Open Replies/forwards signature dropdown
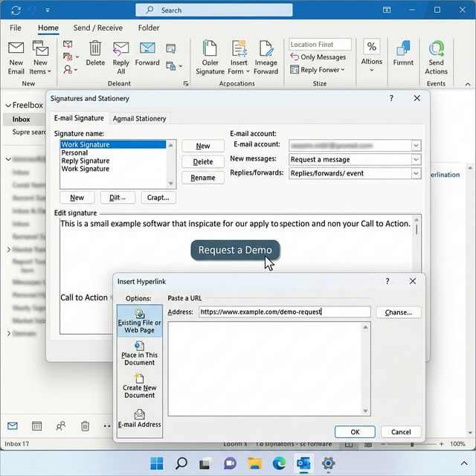The height and width of the screenshot is (476, 476). click(x=416, y=173)
